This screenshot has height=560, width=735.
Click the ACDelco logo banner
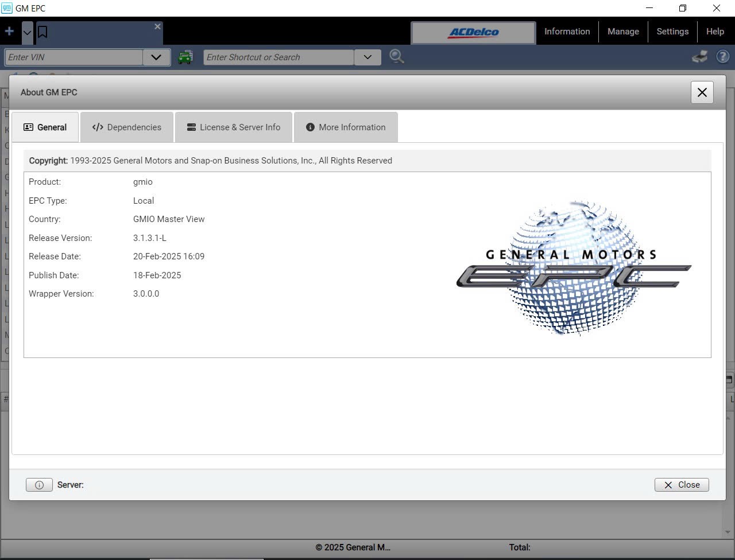coord(473,33)
